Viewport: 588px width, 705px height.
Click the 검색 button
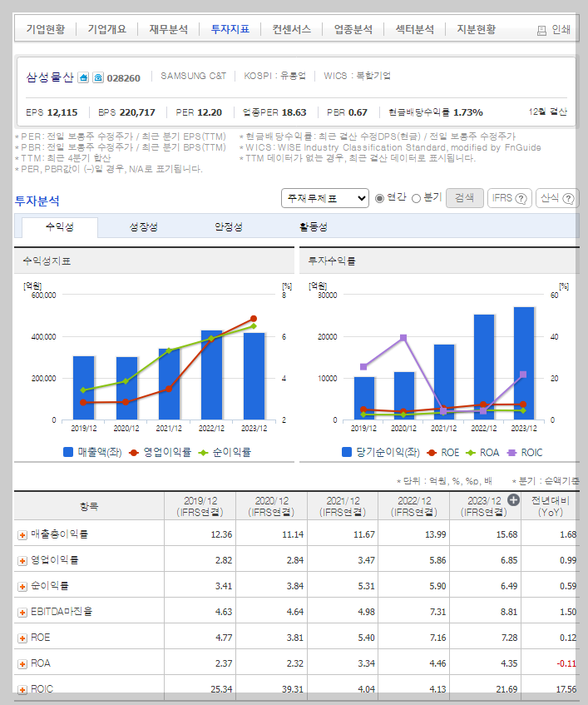[x=464, y=198]
